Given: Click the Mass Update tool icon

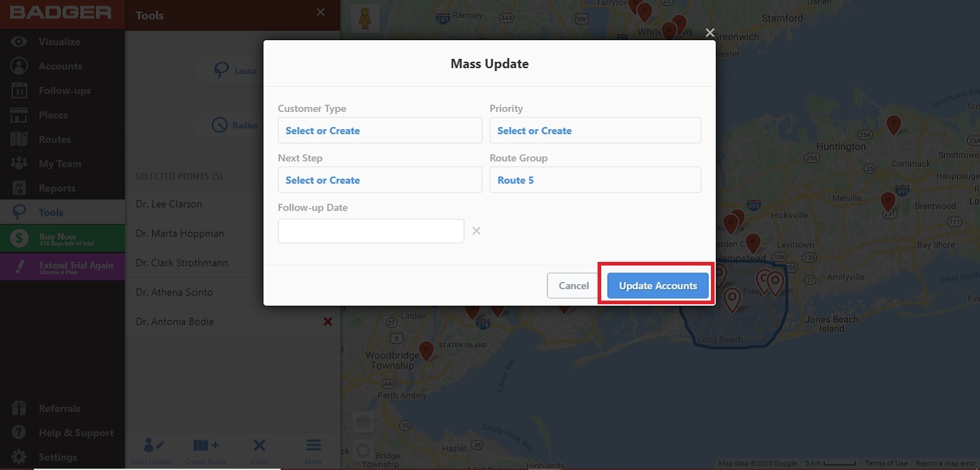Looking at the screenshot, I should (x=152, y=451).
